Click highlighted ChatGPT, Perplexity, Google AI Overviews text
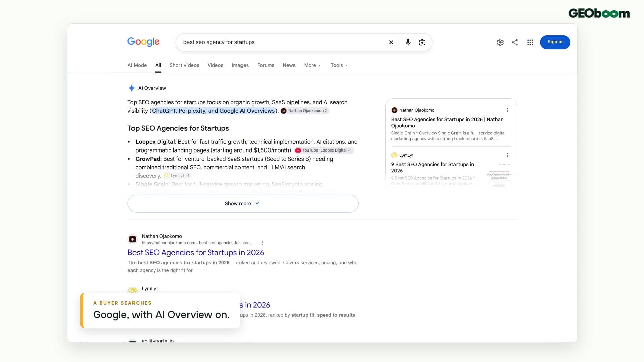This screenshot has width=644, height=362. tap(213, 111)
